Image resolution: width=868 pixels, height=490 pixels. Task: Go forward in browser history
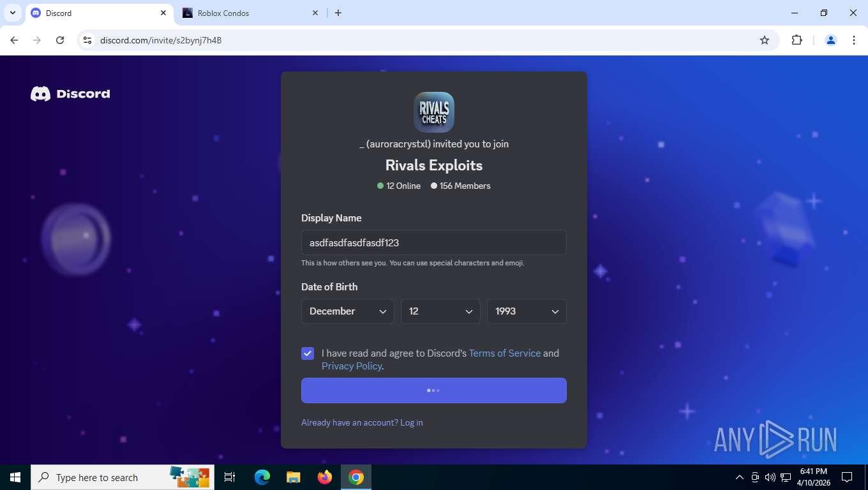click(x=37, y=40)
